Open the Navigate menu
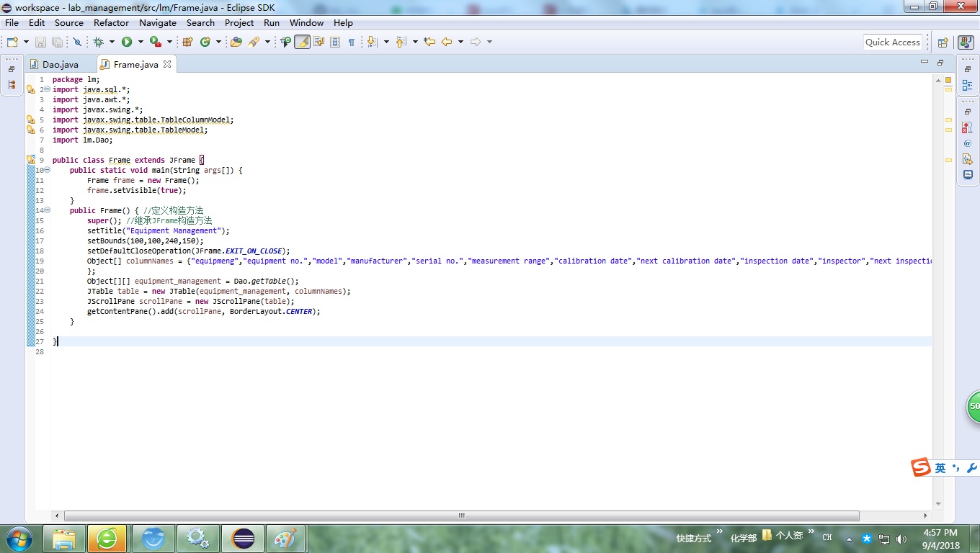Viewport: 980px width, 553px height. coord(158,22)
